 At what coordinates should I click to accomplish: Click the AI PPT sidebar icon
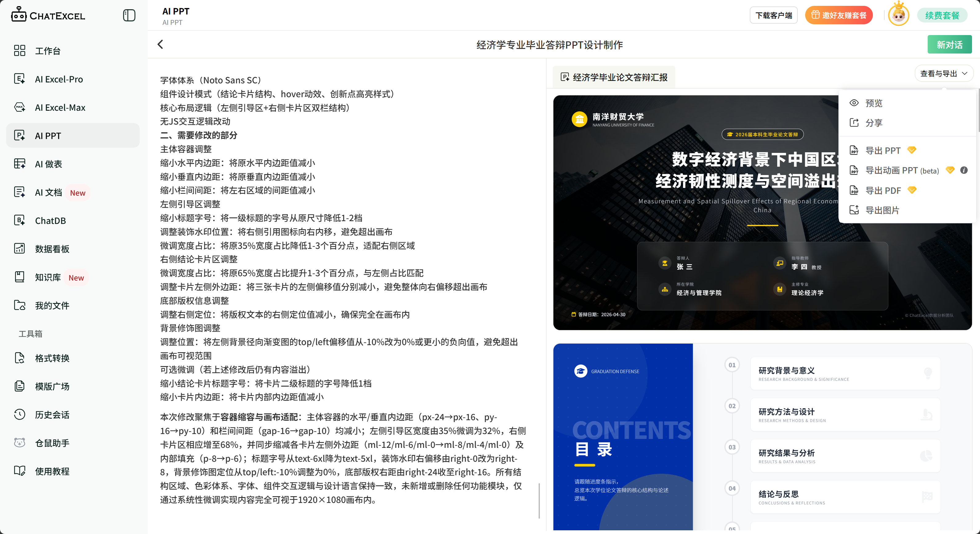19,136
